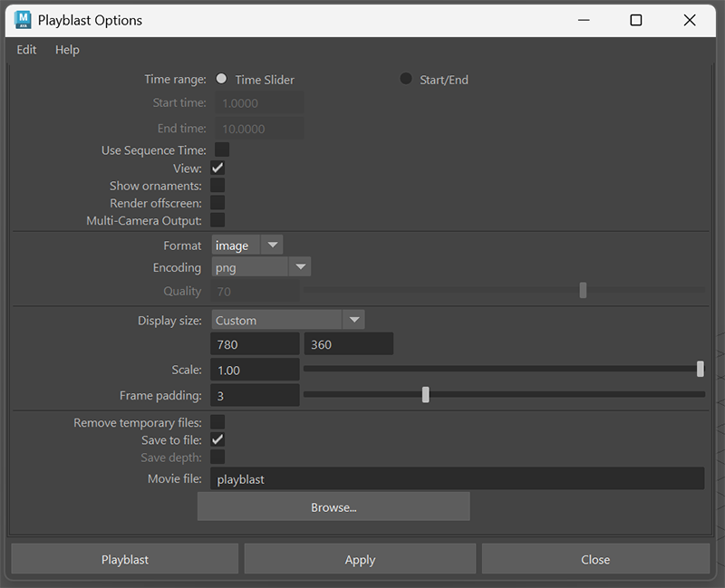Viewport: 725px width, 588px height.
Task: Click the Browse button
Action: click(333, 506)
